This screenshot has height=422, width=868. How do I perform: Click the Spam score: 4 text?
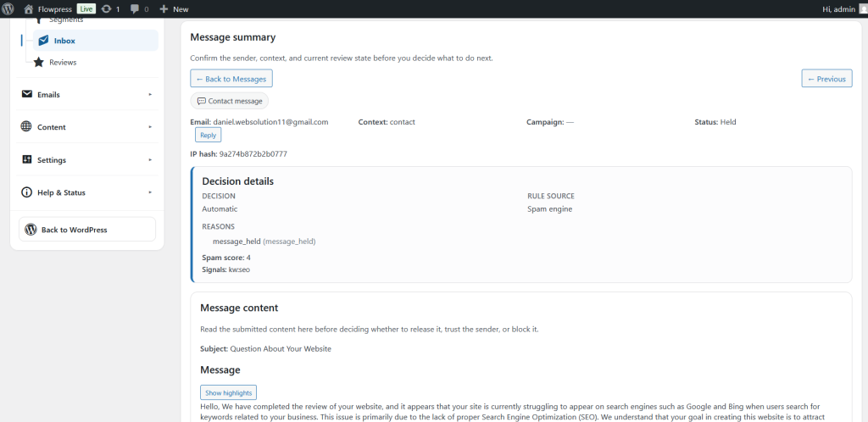tap(226, 257)
